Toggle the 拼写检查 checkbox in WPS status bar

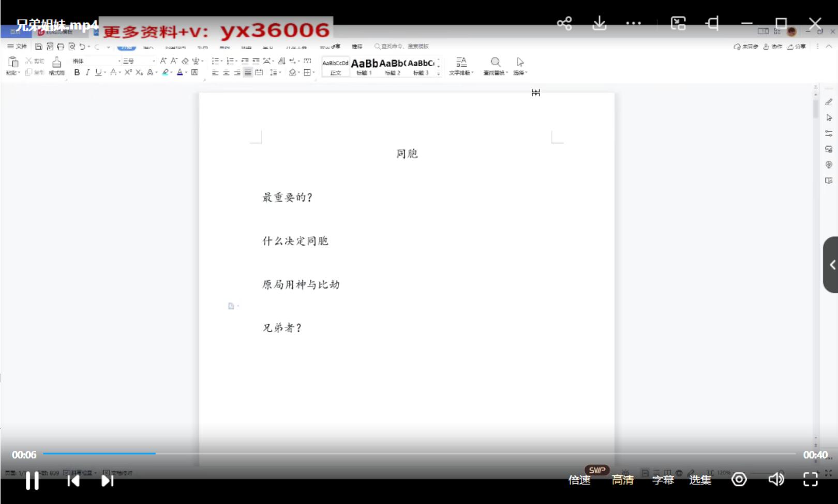(x=66, y=472)
